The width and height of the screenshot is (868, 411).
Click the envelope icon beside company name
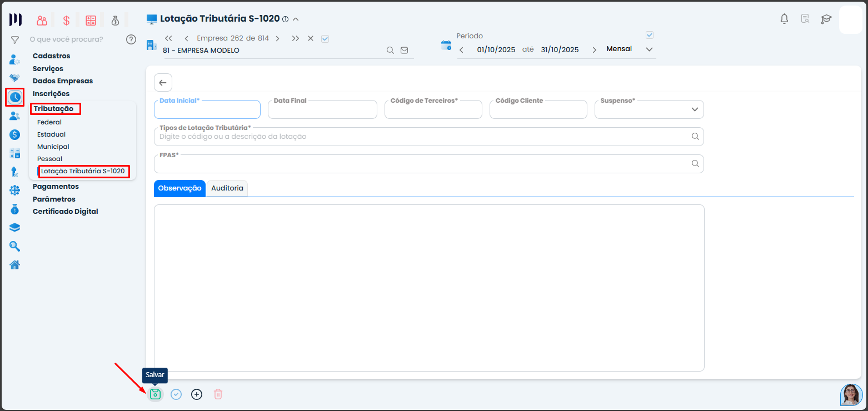[x=405, y=50]
